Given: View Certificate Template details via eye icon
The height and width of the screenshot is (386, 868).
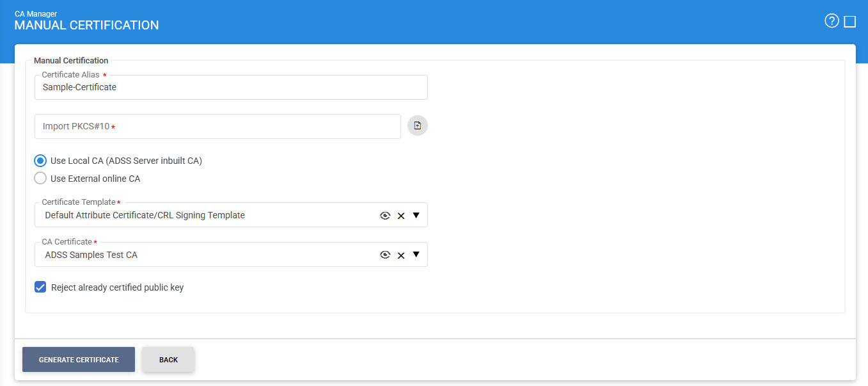Looking at the screenshot, I should pos(385,216).
